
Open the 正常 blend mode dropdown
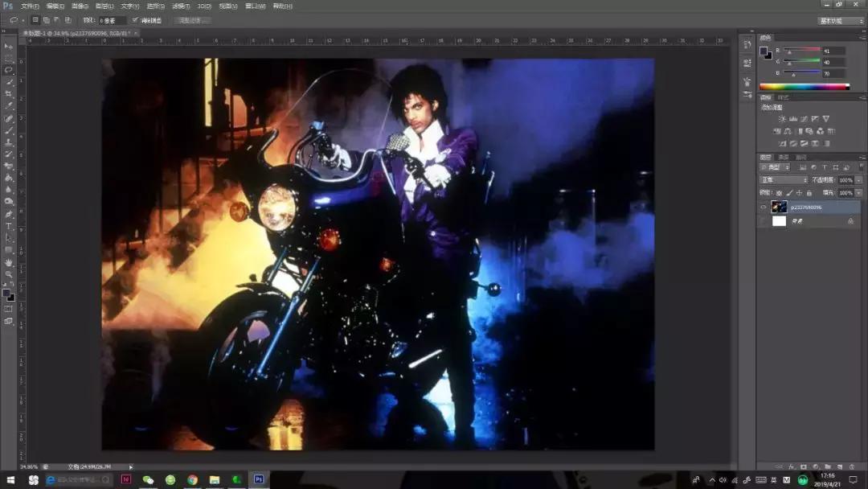(x=784, y=180)
